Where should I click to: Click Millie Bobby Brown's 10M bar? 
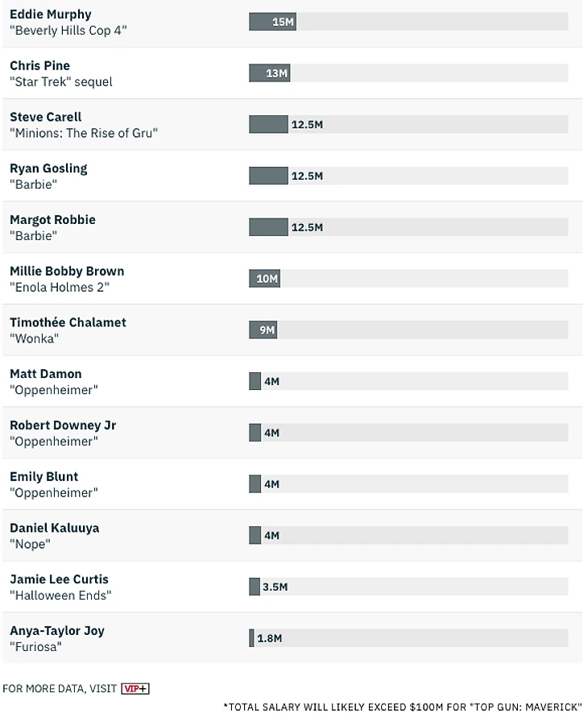[264, 279]
